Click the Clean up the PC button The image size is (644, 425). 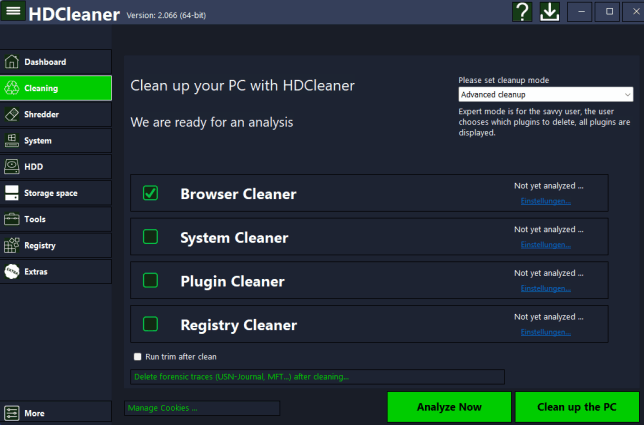(578, 407)
